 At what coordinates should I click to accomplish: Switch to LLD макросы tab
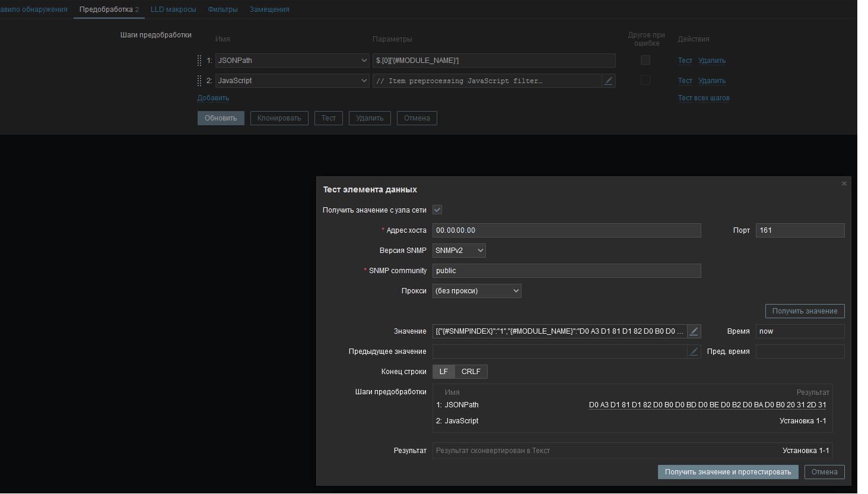point(173,9)
